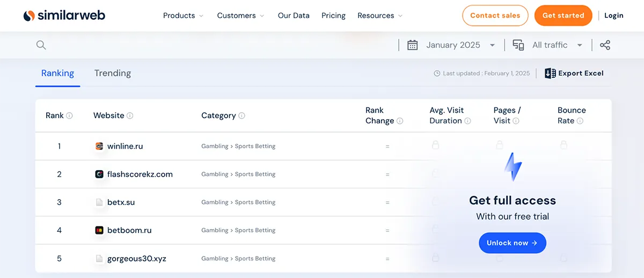Click the share icon

pyautogui.click(x=605, y=45)
